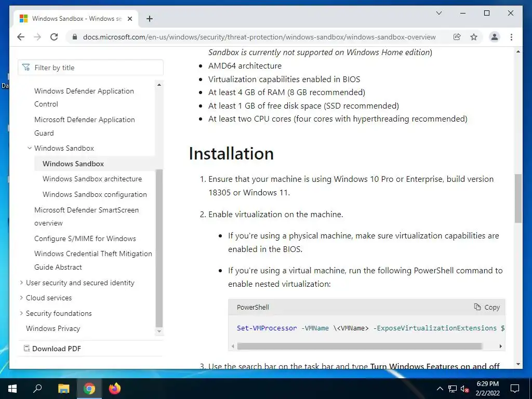Reload the page with the refresh icon
Image resolution: width=532 pixels, height=399 pixels.
54,37
